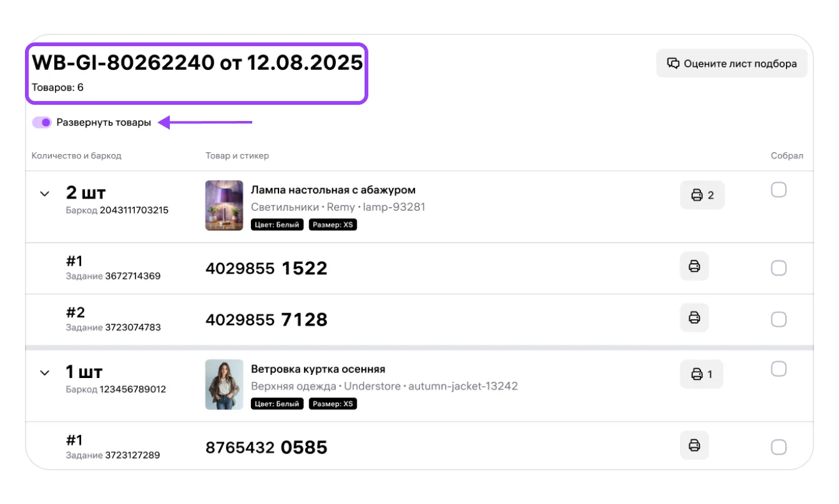Mark task 3672714369 as collected

(778, 268)
